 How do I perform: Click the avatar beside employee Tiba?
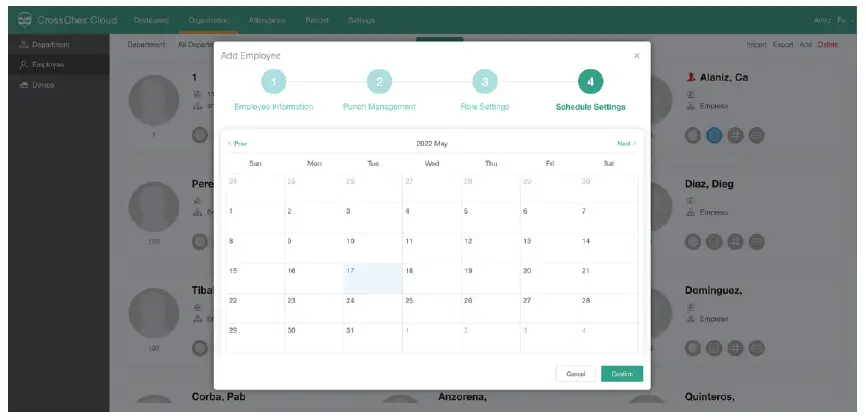[x=154, y=313]
